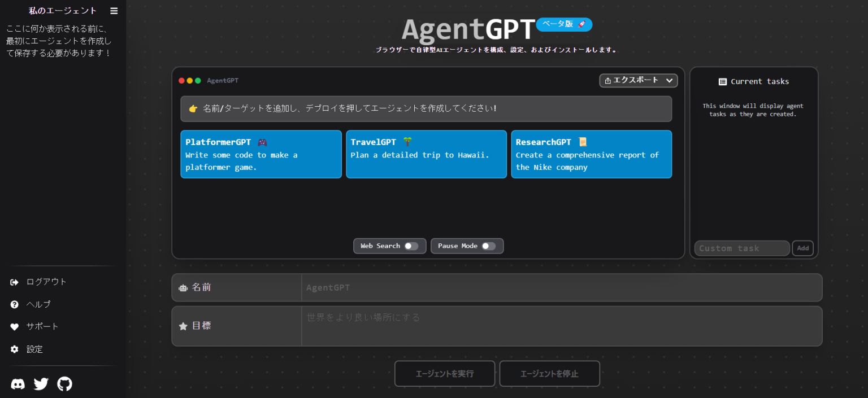Viewport: 868px width, 398px height.
Task: Open settings via the gear icon
Action: click(13, 349)
